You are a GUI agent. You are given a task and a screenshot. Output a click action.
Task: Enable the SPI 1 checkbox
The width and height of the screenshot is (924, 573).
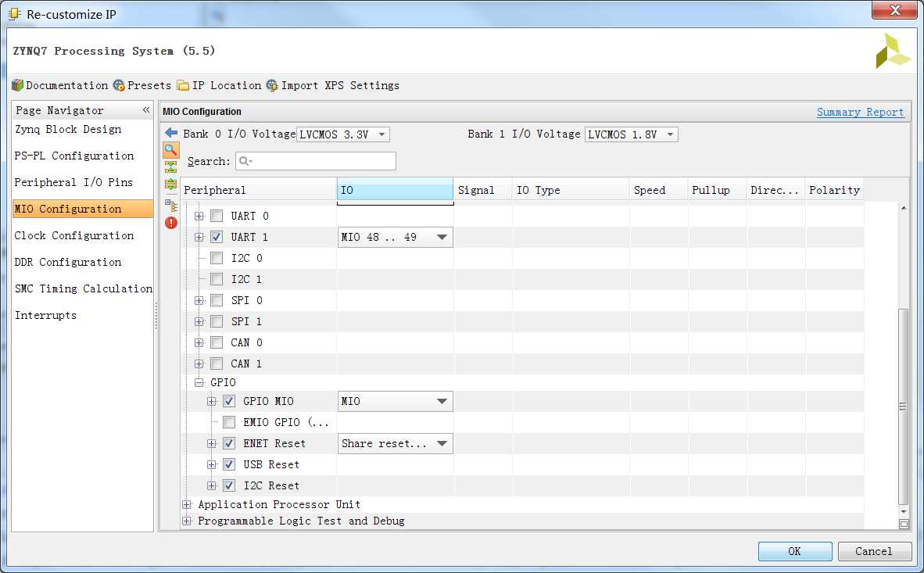pos(217,322)
